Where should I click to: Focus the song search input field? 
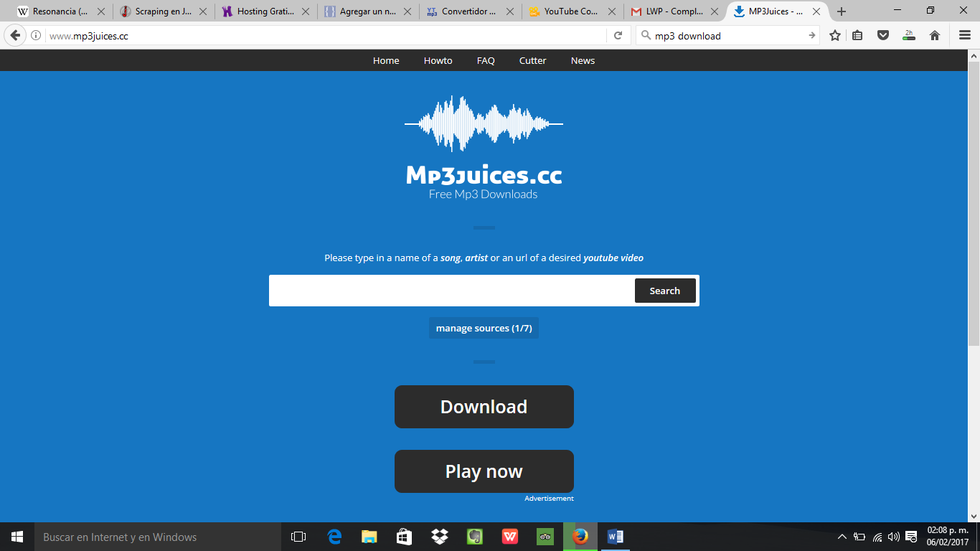[452, 291]
